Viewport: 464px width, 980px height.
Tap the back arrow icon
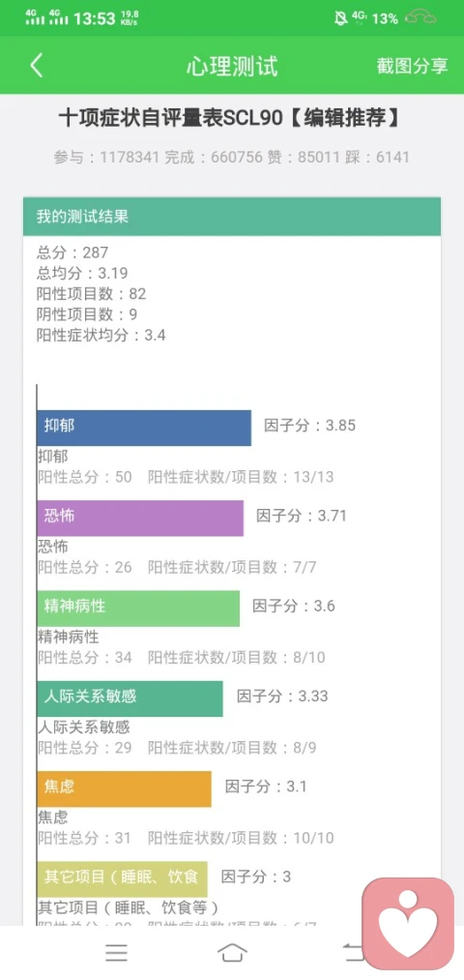tap(36, 66)
